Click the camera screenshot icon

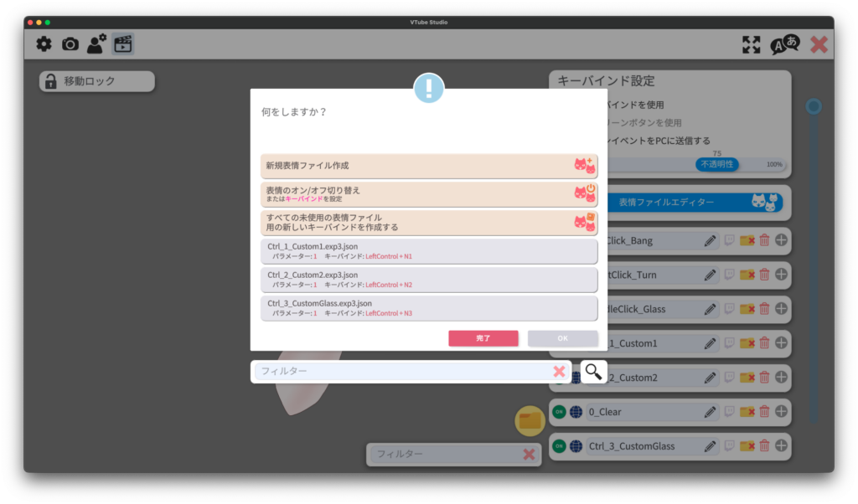[70, 44]
